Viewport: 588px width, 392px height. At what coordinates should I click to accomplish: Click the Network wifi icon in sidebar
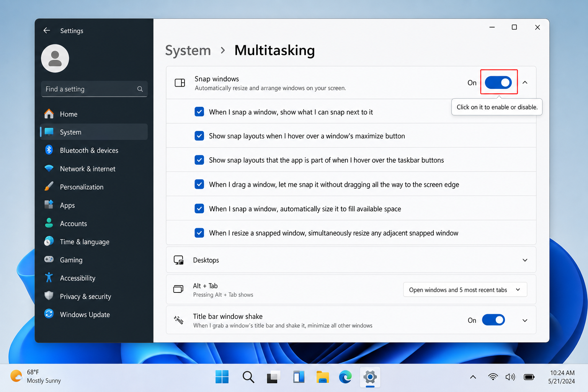49,168
